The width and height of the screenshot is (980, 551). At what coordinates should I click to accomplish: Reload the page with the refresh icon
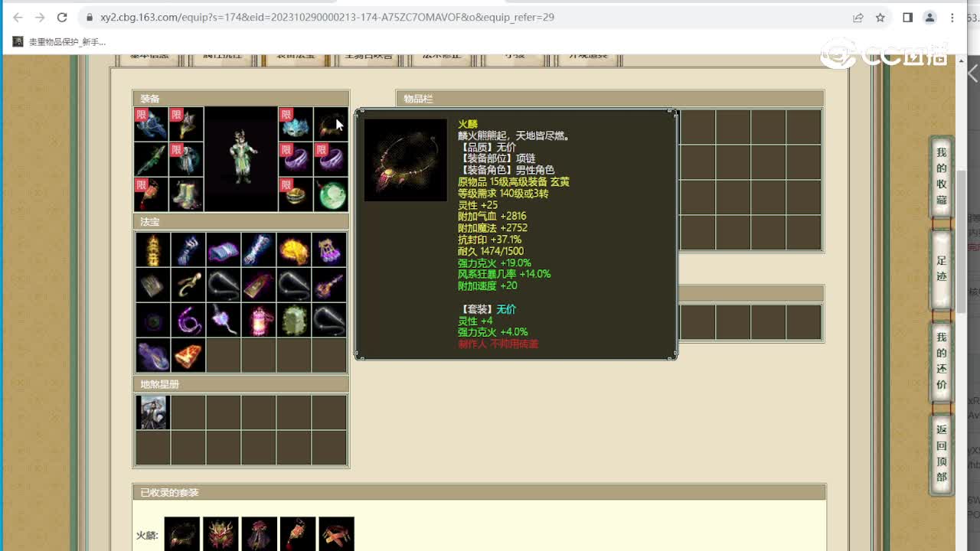62,17
